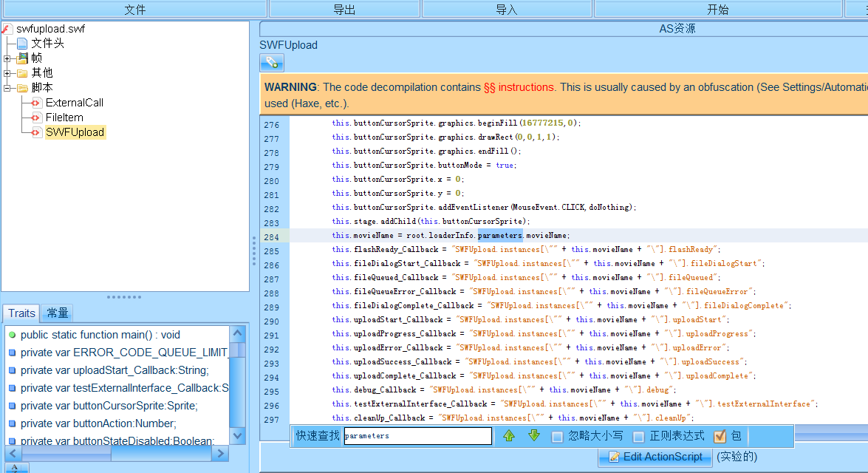Switch to the 常量 constants tab
This screenshot has height=473, width=868.
tap(57, 313)
